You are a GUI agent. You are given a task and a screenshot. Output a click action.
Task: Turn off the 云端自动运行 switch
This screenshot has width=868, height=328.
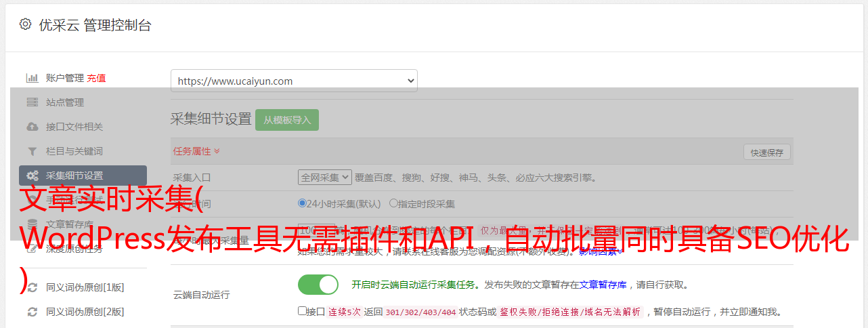click(318, 285)
